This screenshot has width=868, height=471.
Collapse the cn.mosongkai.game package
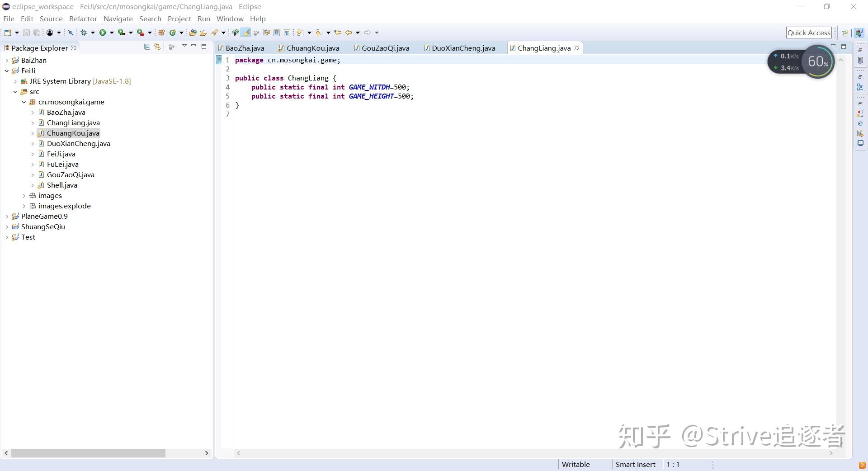(24, 102)
